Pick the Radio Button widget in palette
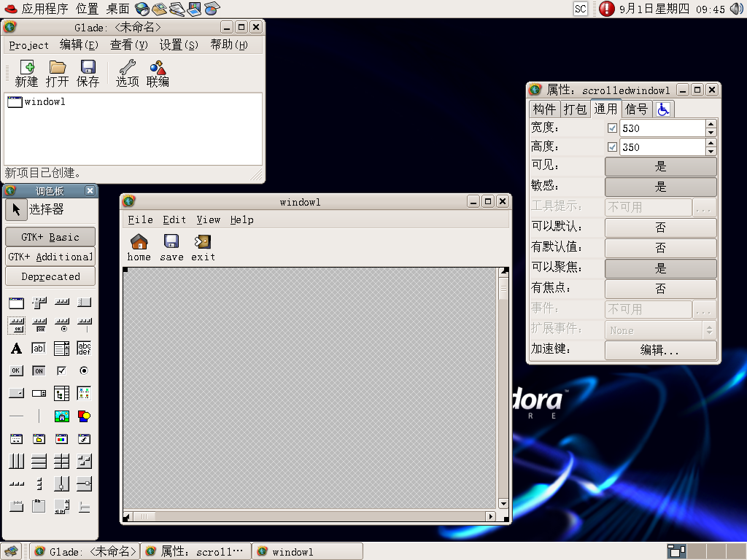The image size is (747, 560). (x=84, y=370)
